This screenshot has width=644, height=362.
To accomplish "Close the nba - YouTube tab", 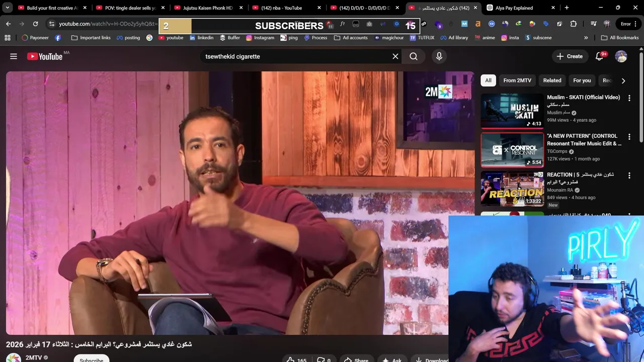I will [x=319, y=8].
